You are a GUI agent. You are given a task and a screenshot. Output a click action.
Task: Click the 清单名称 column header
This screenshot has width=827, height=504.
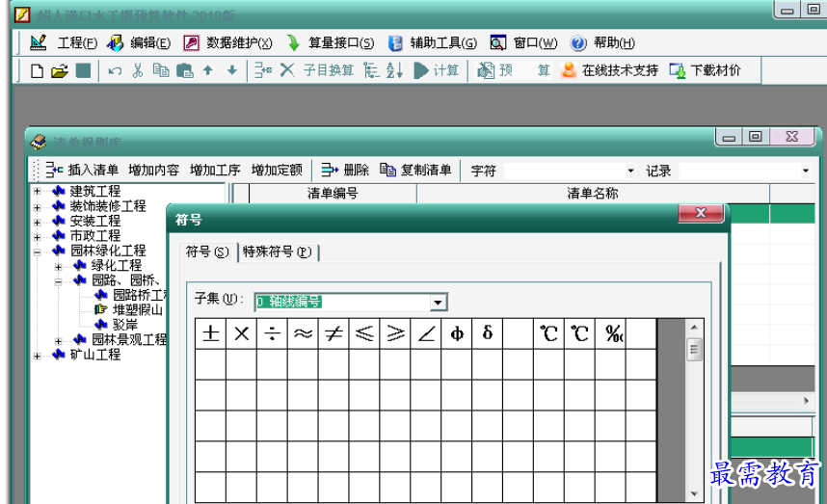[x=593, y=194]
